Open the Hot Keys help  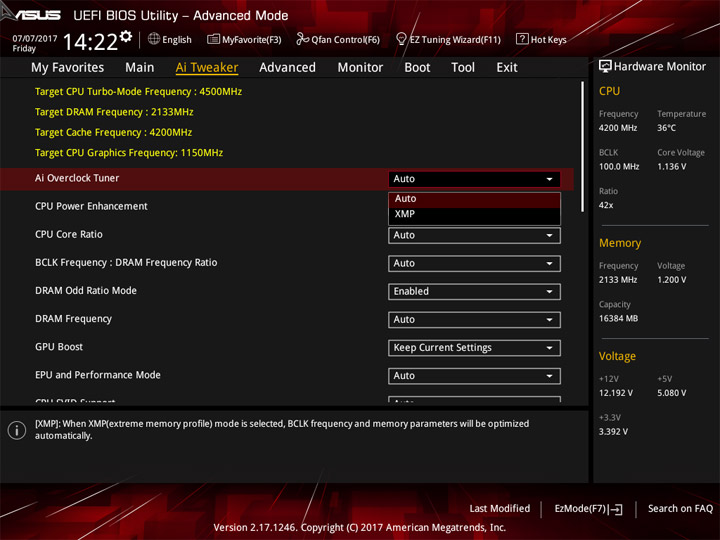[541, 39]
